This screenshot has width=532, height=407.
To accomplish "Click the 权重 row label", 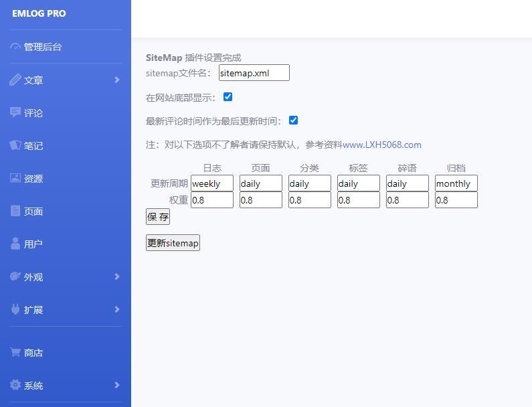I will tap(179, 200).
